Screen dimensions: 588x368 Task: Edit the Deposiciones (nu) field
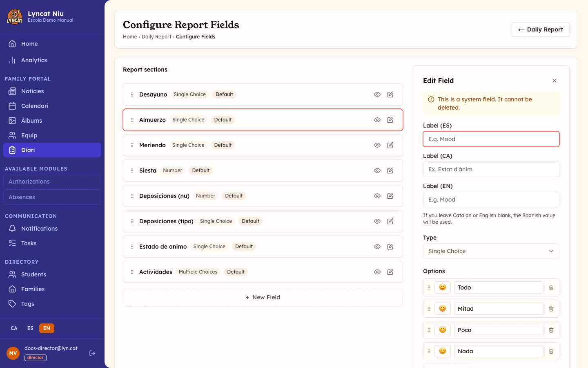click(x=390, y=196)
